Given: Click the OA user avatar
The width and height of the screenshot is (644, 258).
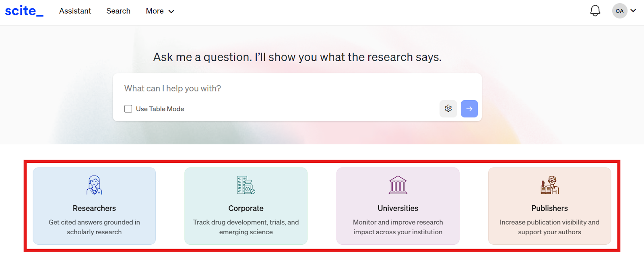Looking at the screenshot, I should 620,11.
